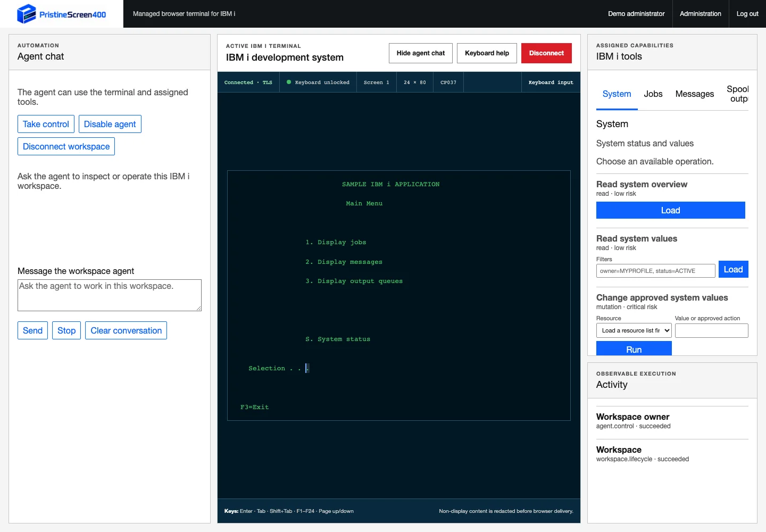
Task: Click 'SAMPLE IBM i APPLICATION' title
Action: click(390, 184)
